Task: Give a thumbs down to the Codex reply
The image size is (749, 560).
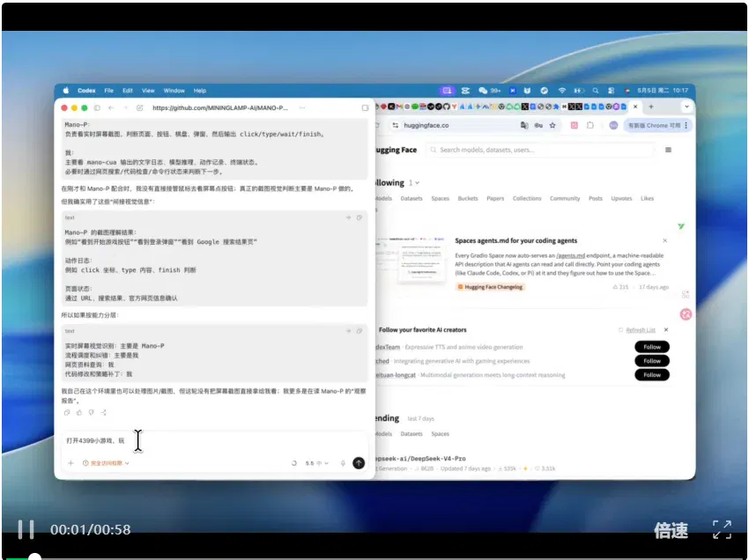Action: [x=92, y=412]
